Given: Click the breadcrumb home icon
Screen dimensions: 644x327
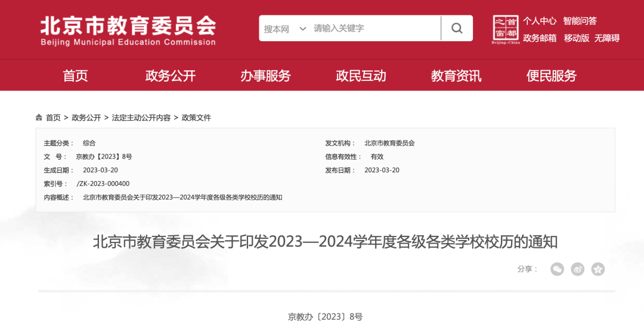Looking at the screenshot, I should click(x=39, y=117).
